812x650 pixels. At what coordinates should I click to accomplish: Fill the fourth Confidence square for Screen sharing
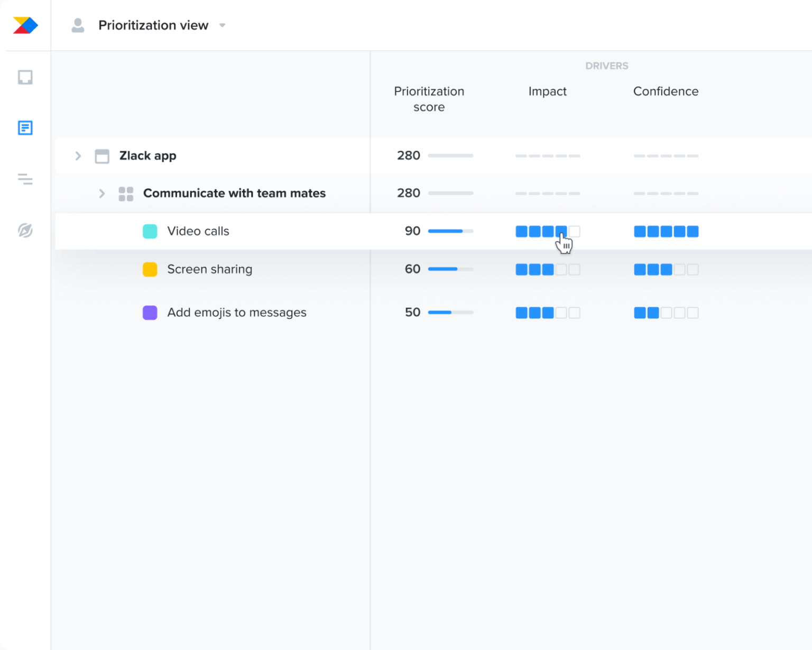click(x=680, y=269)
